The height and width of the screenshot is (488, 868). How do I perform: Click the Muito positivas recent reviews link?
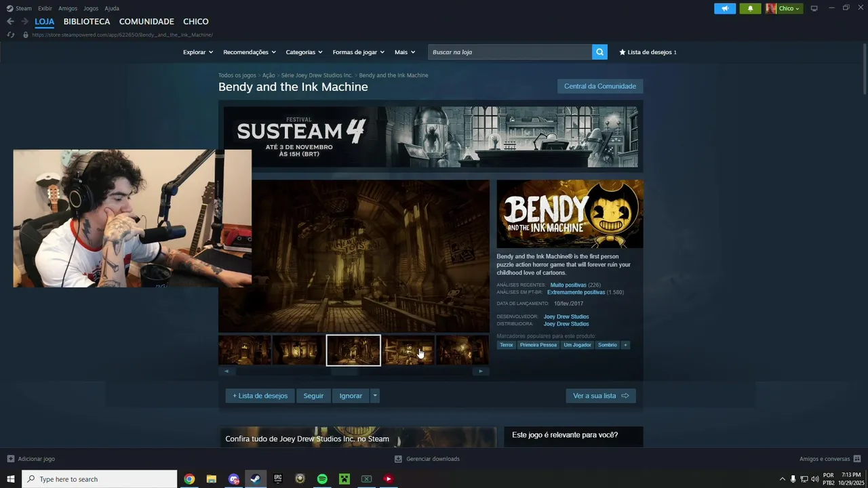pyautogui.click(x=568, y=285)
